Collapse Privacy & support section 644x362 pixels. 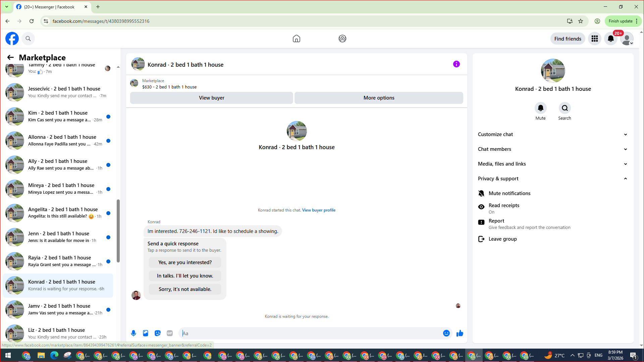click(553, 179)
